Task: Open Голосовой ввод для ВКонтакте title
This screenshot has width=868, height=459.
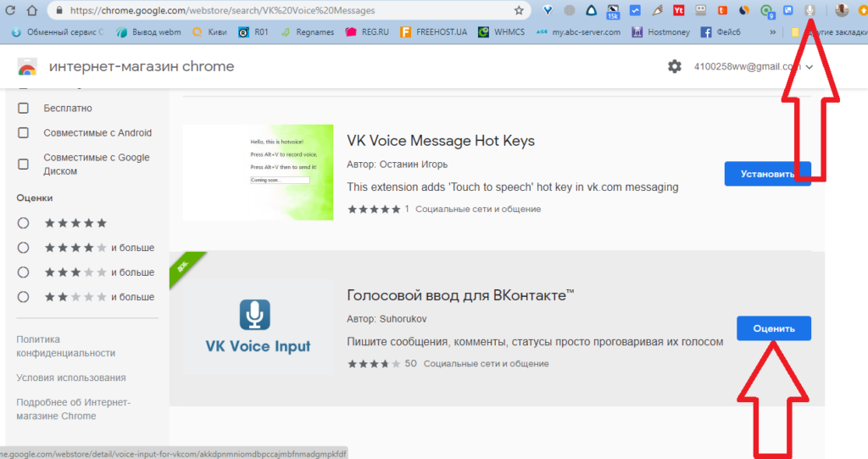Action: click(460, 295)
